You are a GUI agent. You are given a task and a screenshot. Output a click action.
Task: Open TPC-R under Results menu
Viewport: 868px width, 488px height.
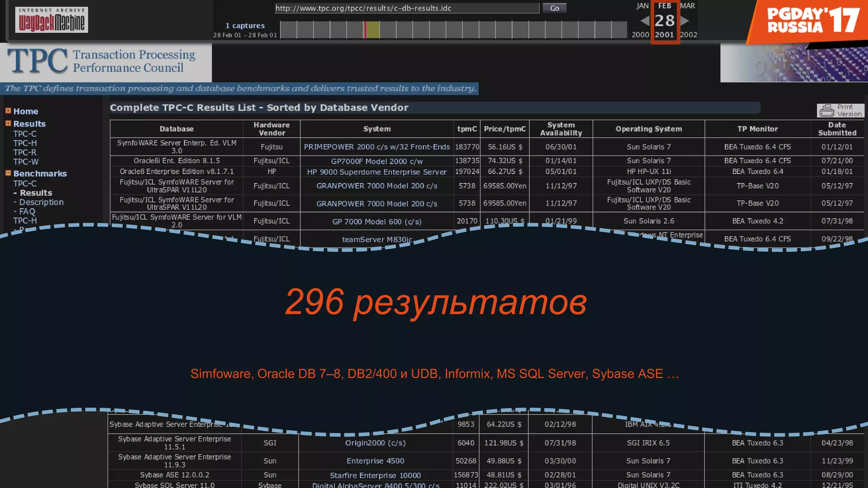pyautogui.click(x=25, y=152)
